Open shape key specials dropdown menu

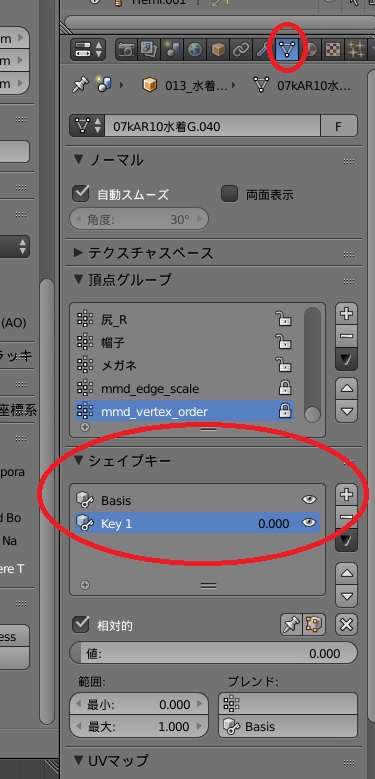tap(347, 541)
